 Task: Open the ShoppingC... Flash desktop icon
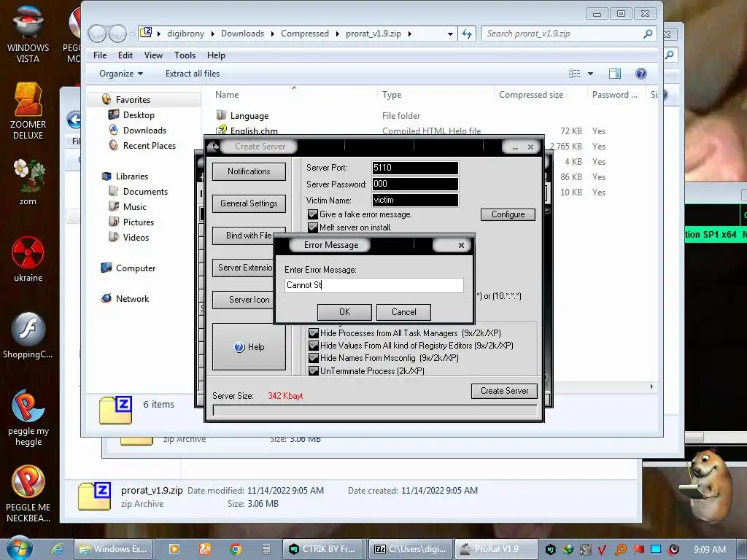click(x=28, y=335)
